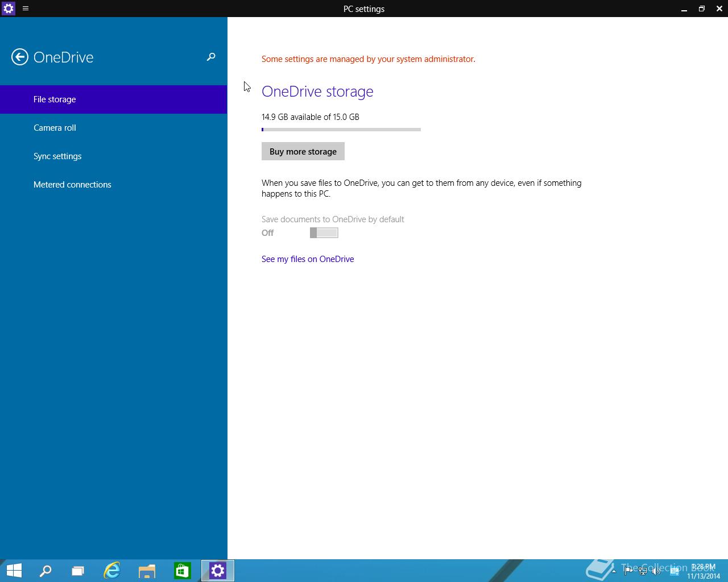
Task: Open the Windows Store taskbar icon
Action: [183, 571]
